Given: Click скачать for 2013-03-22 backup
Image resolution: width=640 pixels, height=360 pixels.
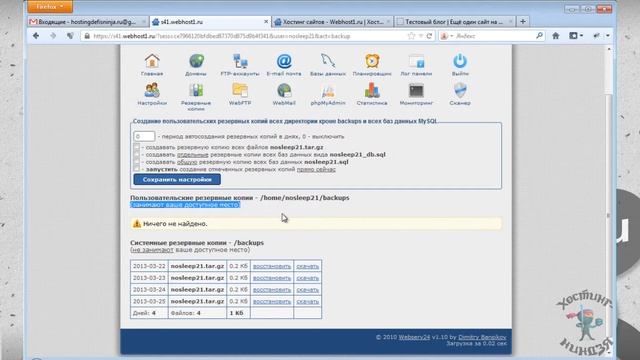Looking at the screenshot, I should 307,266.
